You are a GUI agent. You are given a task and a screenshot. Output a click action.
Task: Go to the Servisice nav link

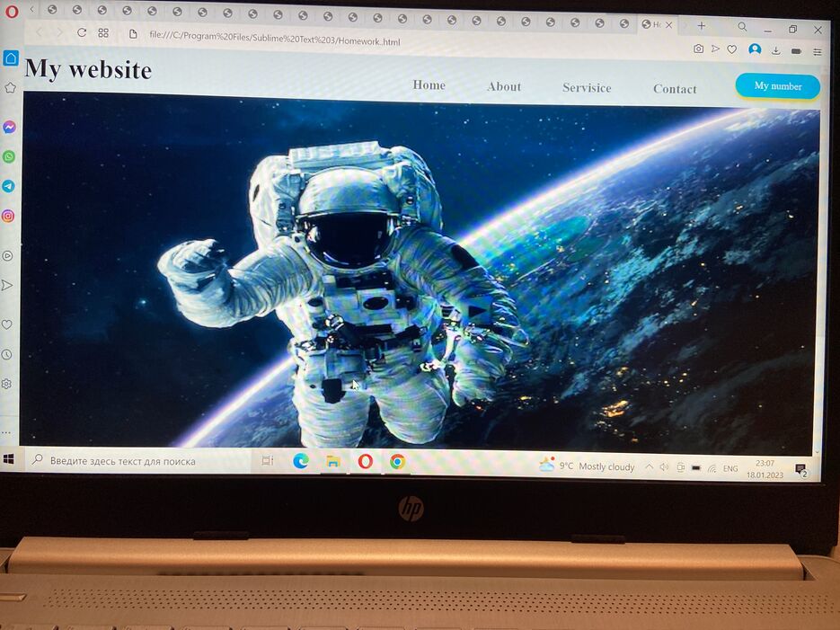tap(587, 88)
